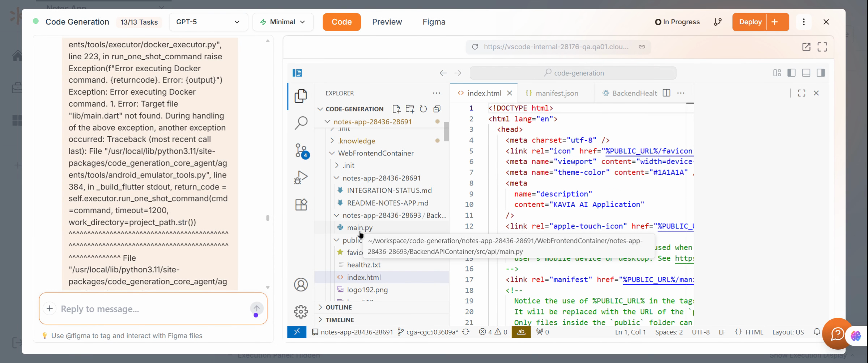
Task: Click the 13/13 Tasks badge
Action: click(139, 22)
